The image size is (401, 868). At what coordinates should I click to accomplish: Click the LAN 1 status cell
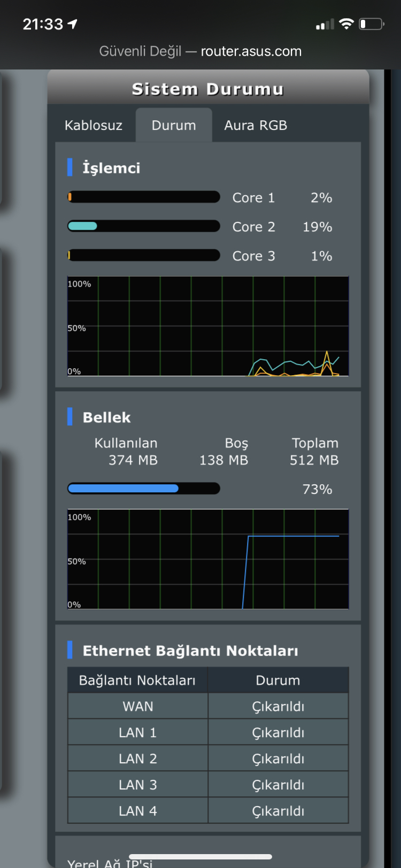pos(278,732)
